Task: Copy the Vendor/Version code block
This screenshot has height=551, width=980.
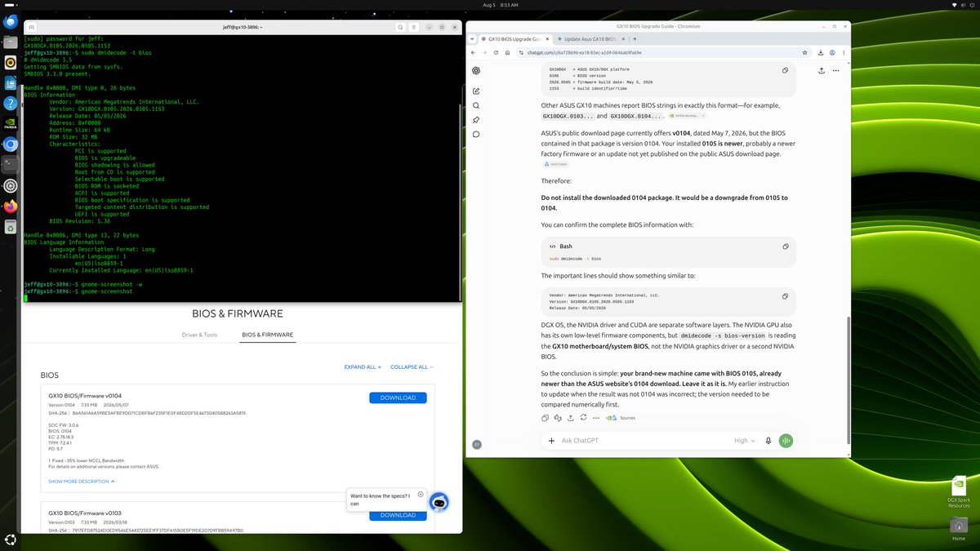Action: click(786, 296)
